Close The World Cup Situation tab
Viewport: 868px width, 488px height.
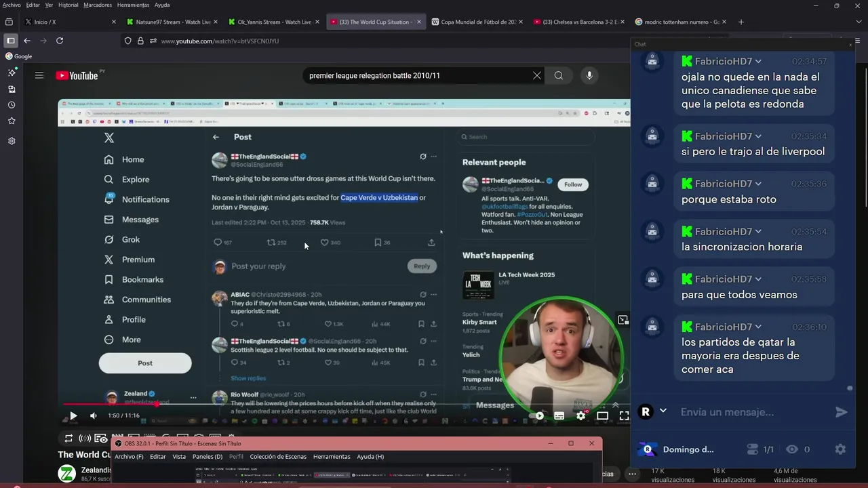click(x=418, y=22)
